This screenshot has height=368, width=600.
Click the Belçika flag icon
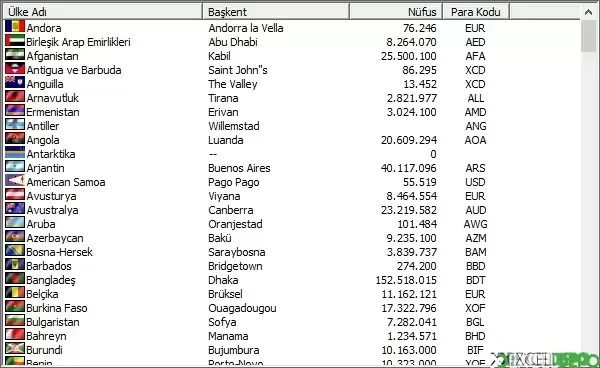[15, 293]
